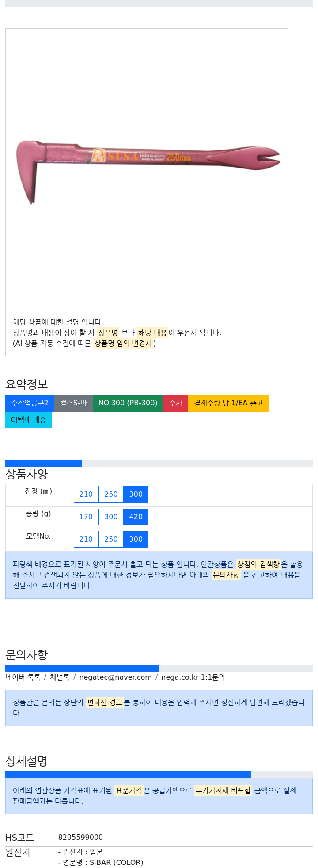318x868 pixels.
Task: Select the highlighted 300 model number option
Action: (x=136, y=539)
